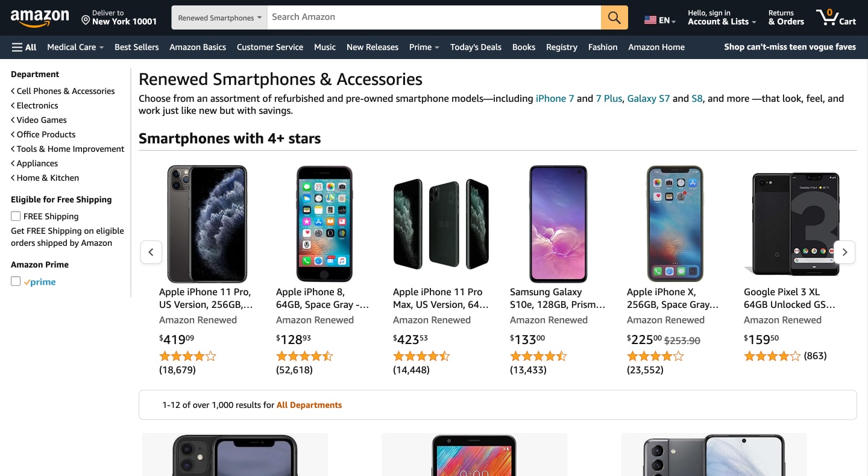This screenshot has width=868, height=476.
Task: Click the Deliver to location pin
Action: [x=86, y=20]
